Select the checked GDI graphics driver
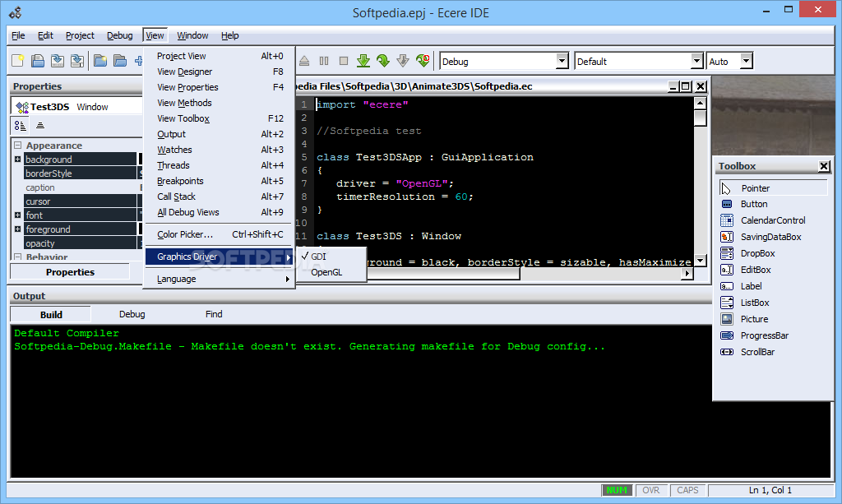This screenshot has width=842, height=504. [331, 257]
